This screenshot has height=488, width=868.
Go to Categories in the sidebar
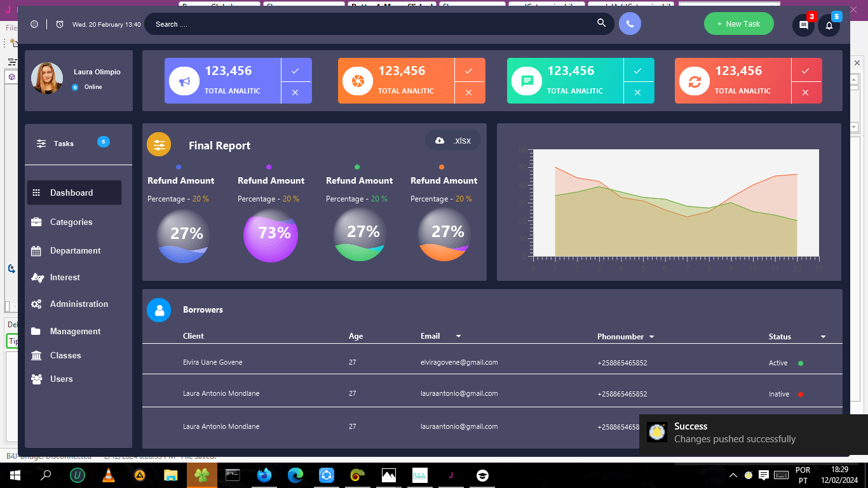point(71,222)
